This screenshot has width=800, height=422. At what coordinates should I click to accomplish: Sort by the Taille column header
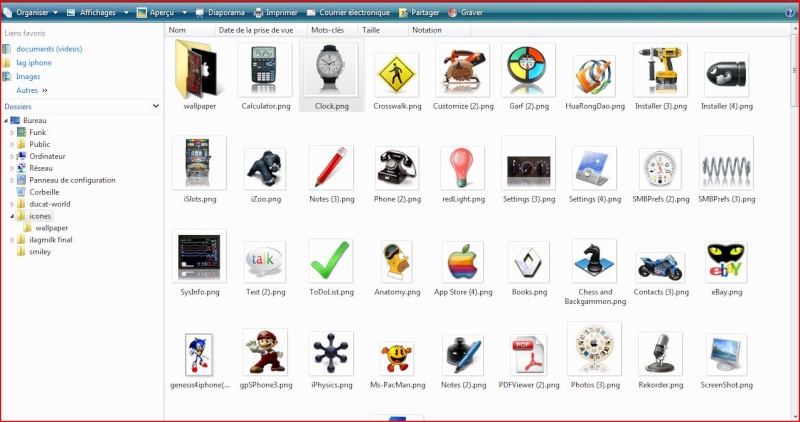tap(383, 30)
